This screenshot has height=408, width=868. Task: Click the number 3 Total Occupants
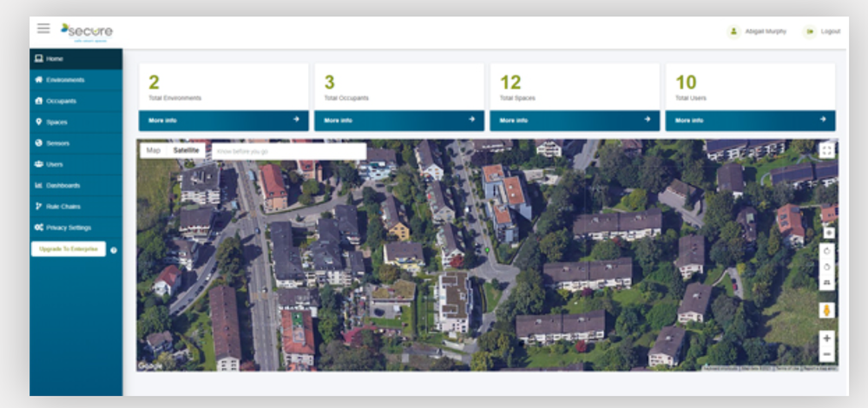(x=329, y=82)
